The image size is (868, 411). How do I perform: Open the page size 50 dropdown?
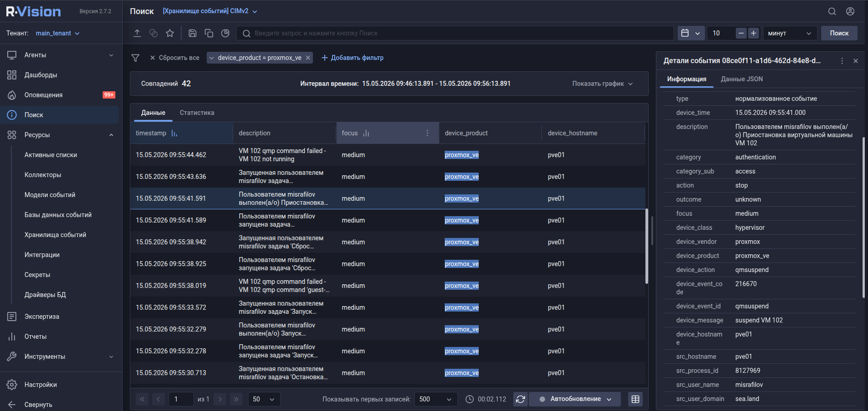264,399
